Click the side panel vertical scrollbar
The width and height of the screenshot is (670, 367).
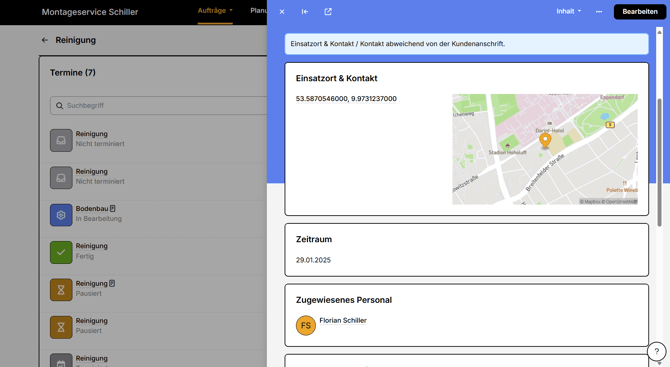coord(659,162)
